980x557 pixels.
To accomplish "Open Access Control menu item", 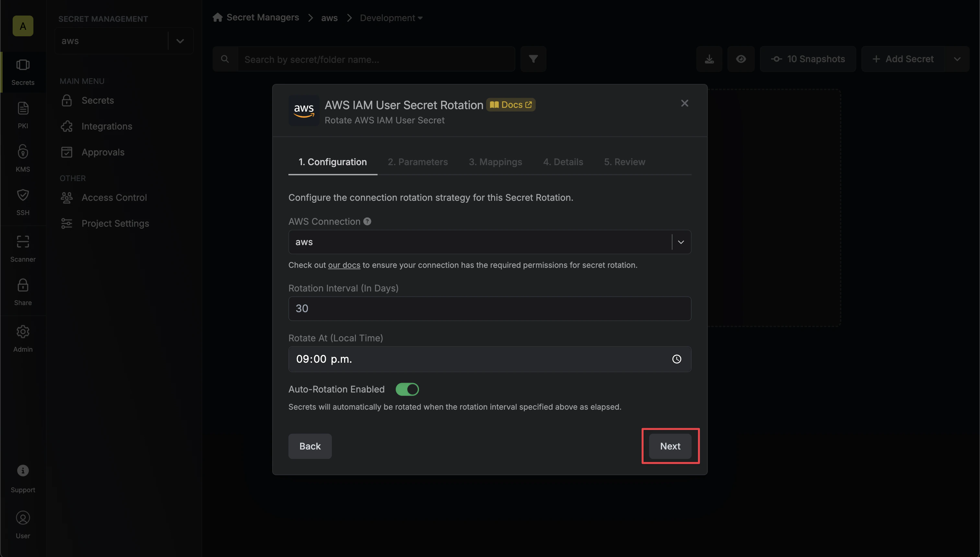I will pos(114,198).
